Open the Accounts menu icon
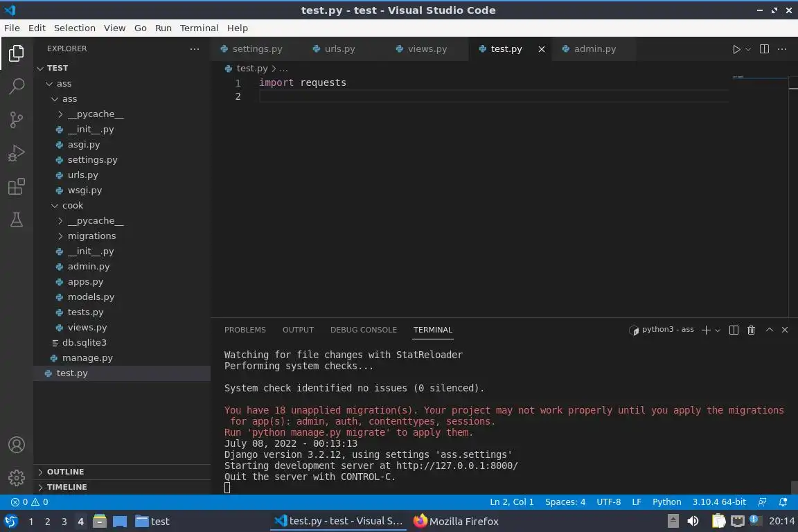This screenshot has height=532, width=798. coord(17,445)
